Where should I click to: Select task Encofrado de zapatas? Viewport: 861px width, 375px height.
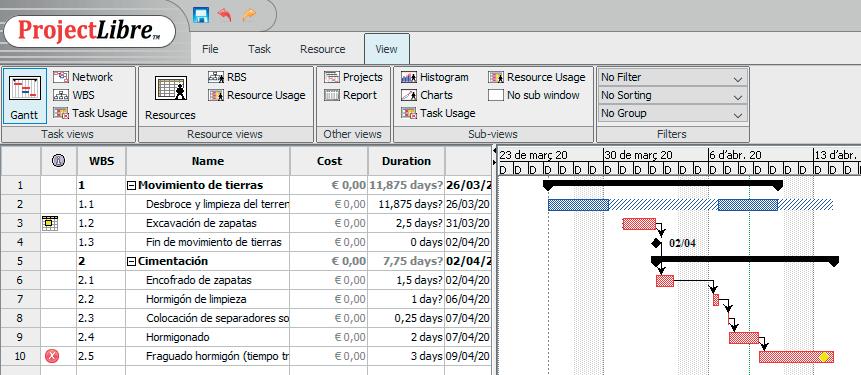click(x=199, y=280)
